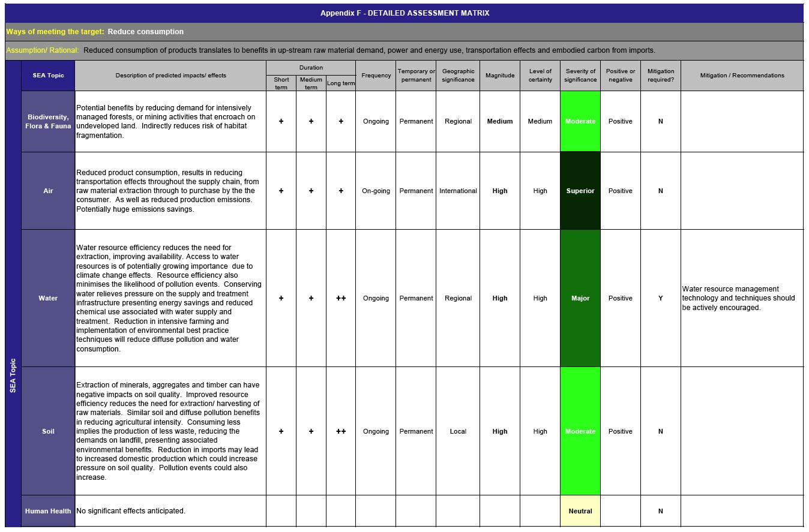Click the Appendix F Detailed Assessment Matrix title

click(x=404, y=13)
